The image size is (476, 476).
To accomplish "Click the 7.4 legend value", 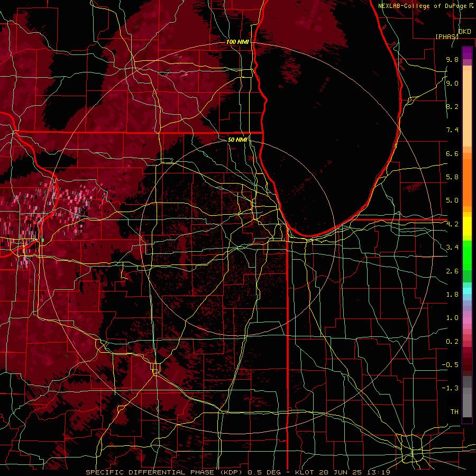I will 452,130.
